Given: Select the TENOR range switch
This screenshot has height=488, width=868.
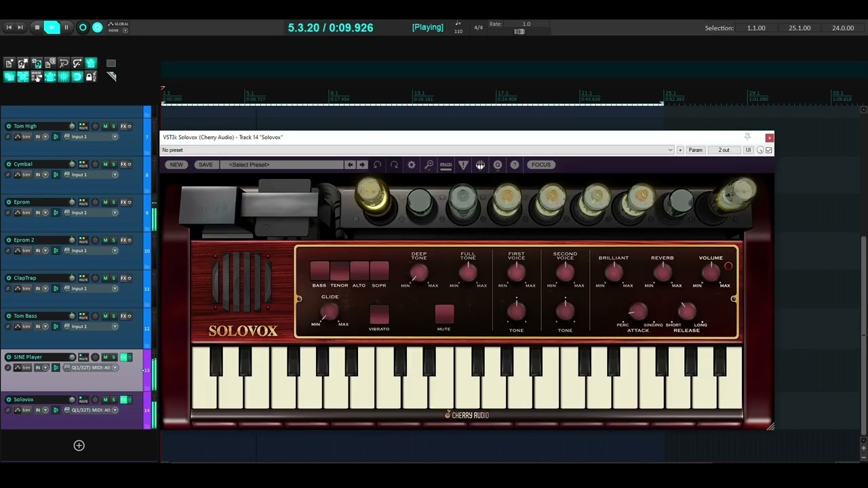Looking at the screenshot, I should point(339,270).
